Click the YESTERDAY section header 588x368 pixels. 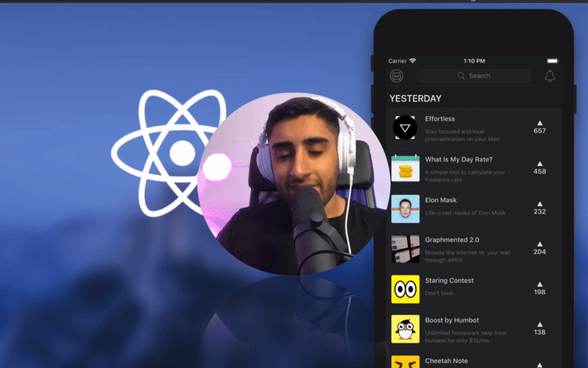point(416,98)
